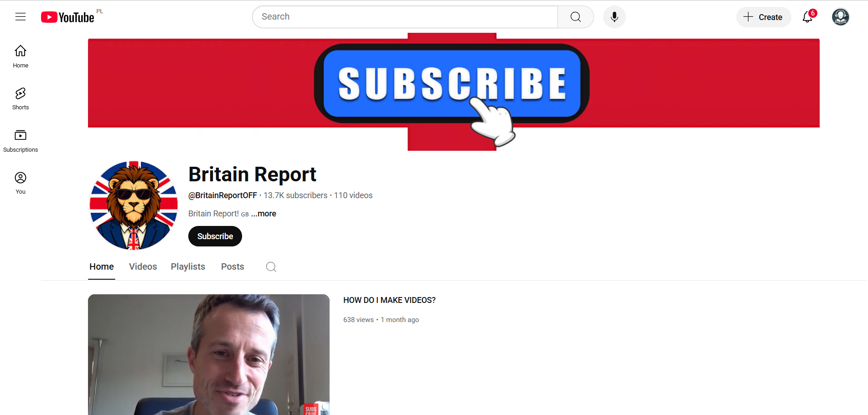The height and width of the screenshot is (415, 868).
Task: Click the @BritainReportOFF handle
Action: click(223, 195)
